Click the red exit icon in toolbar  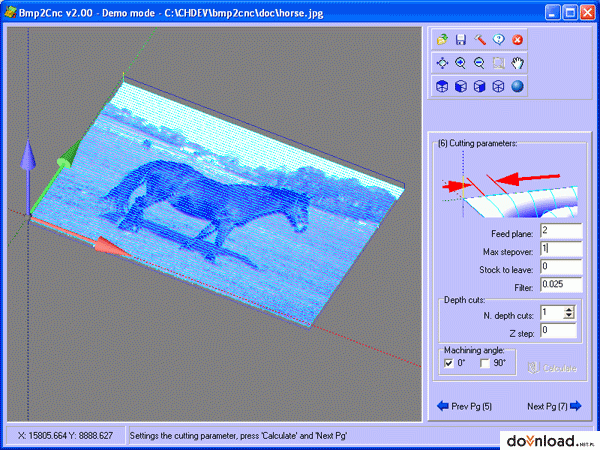517,39
